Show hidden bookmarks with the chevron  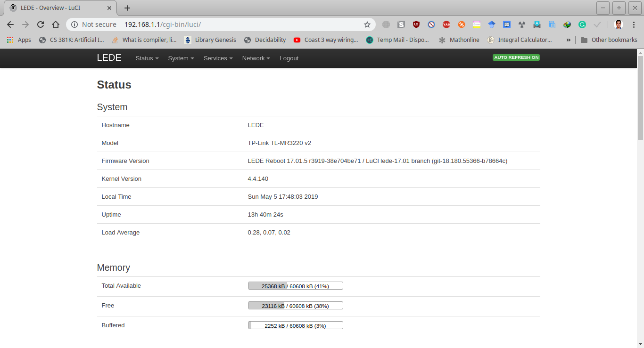(x=568, y=40)
